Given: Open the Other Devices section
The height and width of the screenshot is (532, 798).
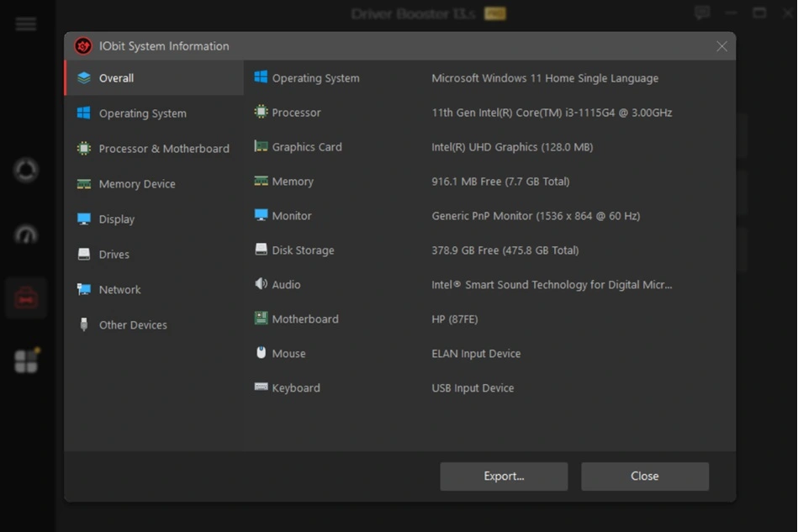Looking at the screenshot, I should tap(154, 324).
